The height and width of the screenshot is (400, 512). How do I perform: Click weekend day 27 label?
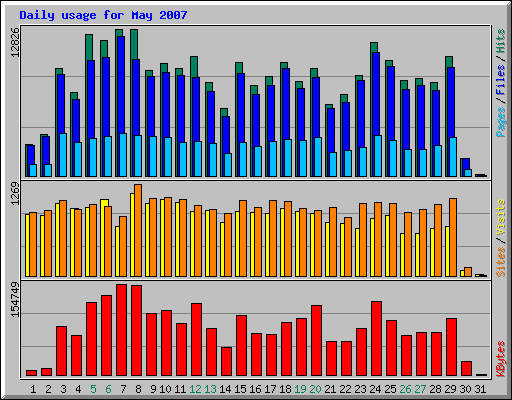tap(420, 389)
